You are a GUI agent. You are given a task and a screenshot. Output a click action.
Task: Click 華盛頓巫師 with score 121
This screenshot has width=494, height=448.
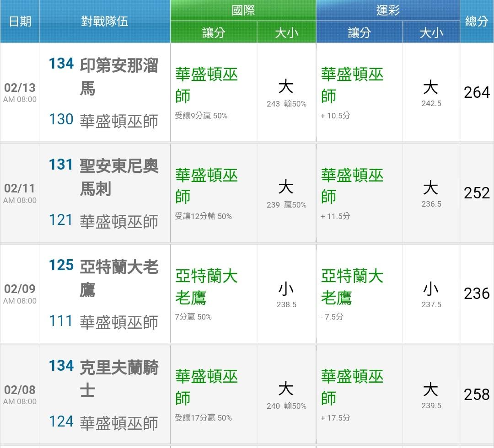pos(119,222)
